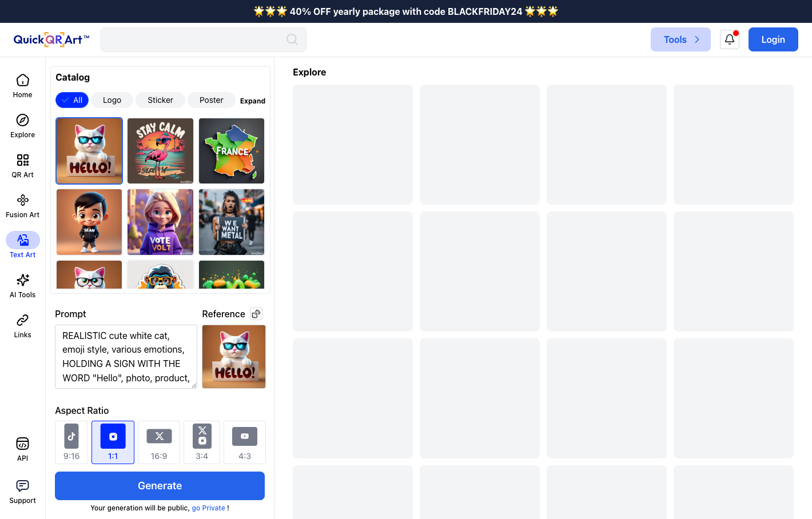This screenshot has height=519, width=812.
Task: Click the go Private link
Action: point(208,508)
